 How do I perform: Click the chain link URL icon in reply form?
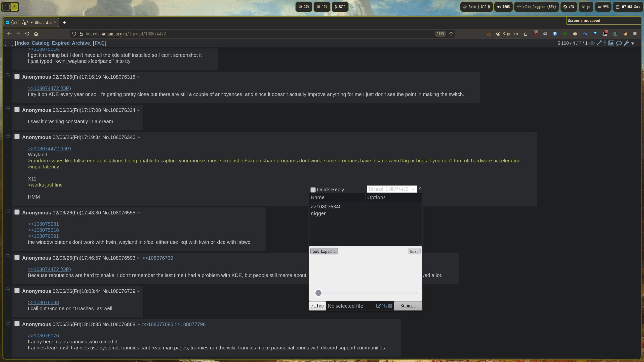(384, 306)
